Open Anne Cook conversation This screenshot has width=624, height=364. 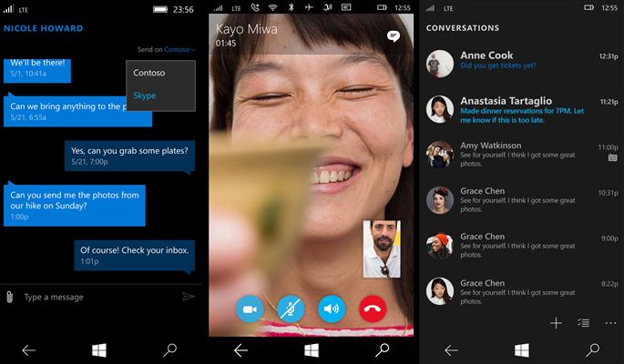point(522,63)
